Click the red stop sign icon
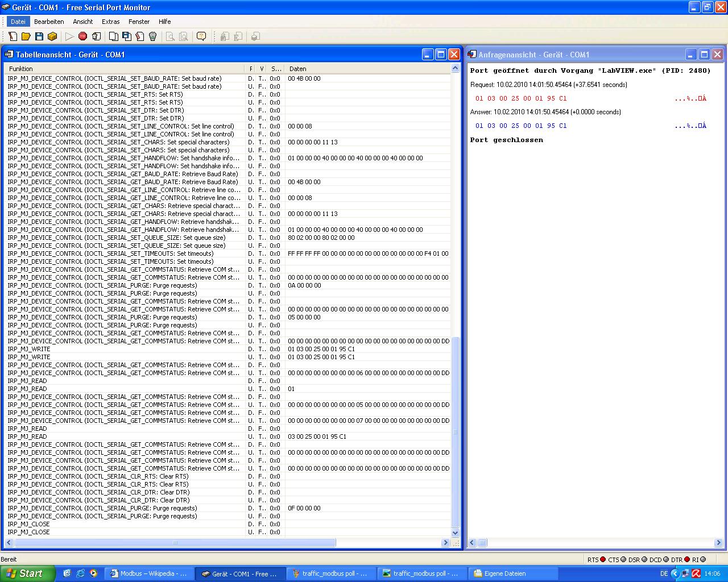 83,36
